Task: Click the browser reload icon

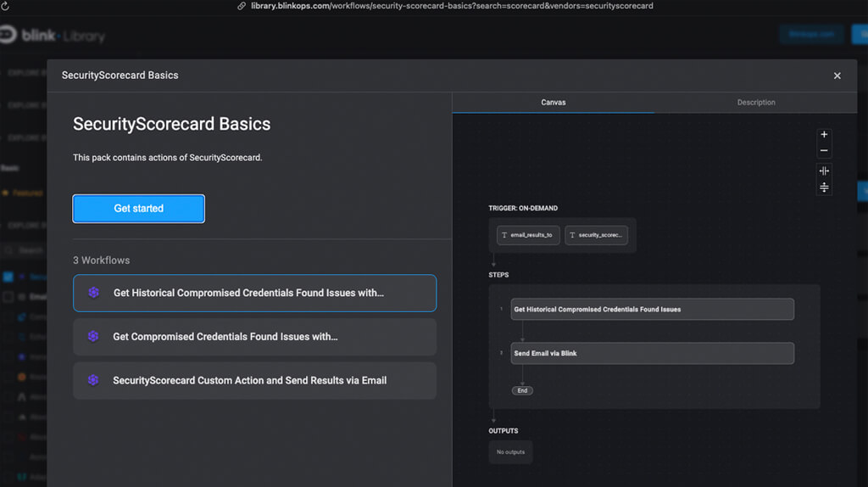Action: pos(5,6)
